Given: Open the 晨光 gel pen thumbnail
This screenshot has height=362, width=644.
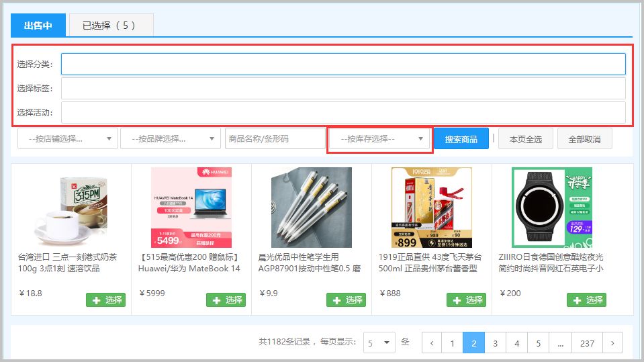Looking at the screenshot, I should click(312, 208).
